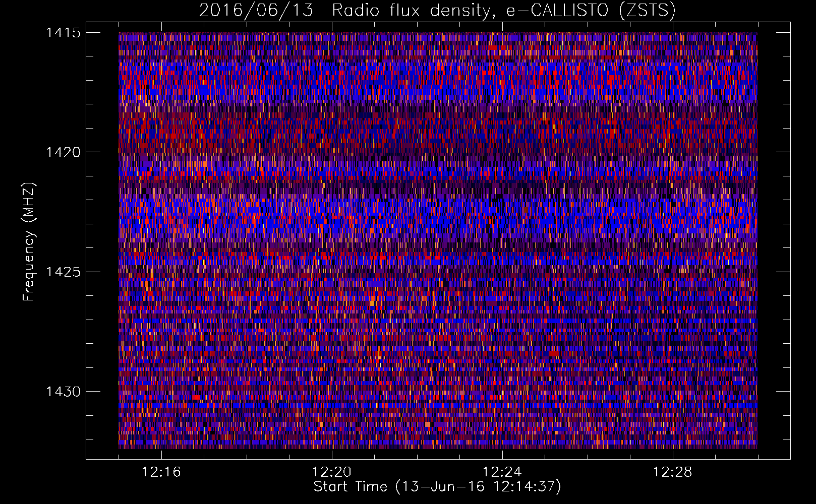The width and height of the screenshot is (816, 504).
Task: Click the plot title '2016/06/13 Radio flux density, e-CALLISTO (ZSTS)'
Action: tap(437, 11)
